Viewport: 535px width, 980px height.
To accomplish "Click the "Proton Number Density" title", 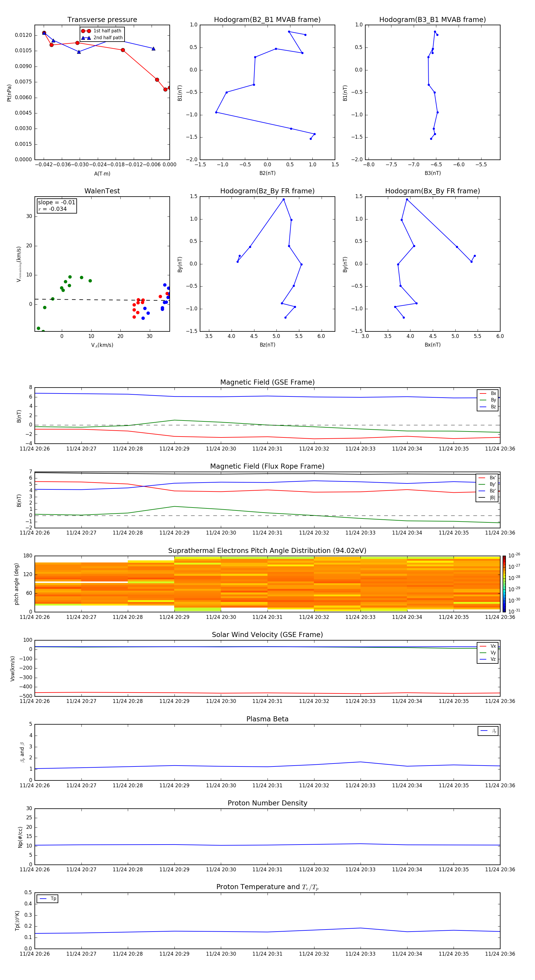I will 267,803.
